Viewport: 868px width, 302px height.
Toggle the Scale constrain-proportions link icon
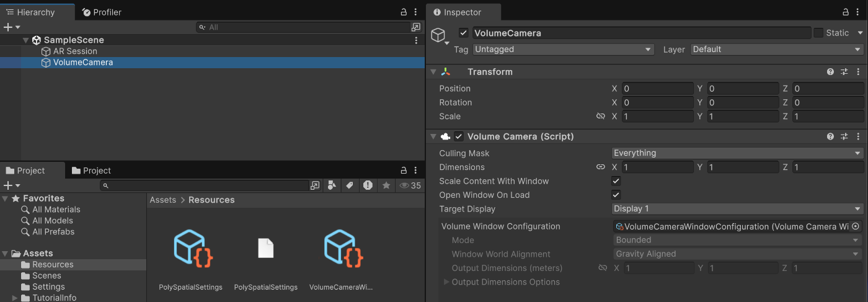click(x=600, y=117)
